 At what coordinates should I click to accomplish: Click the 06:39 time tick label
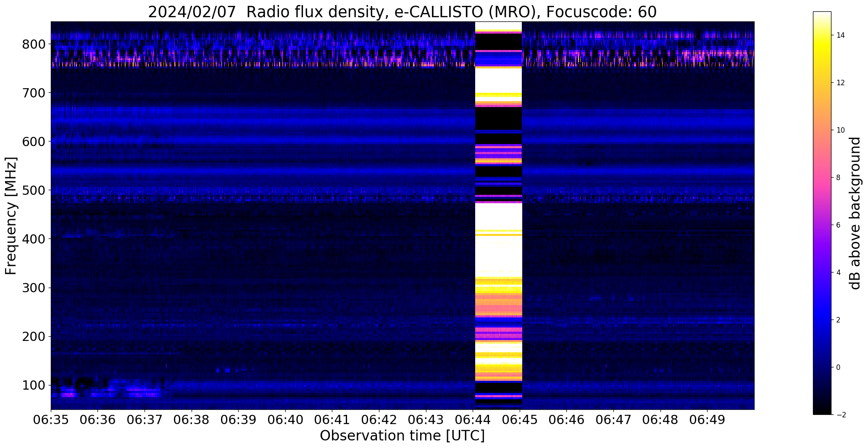(x=239, y=420)
